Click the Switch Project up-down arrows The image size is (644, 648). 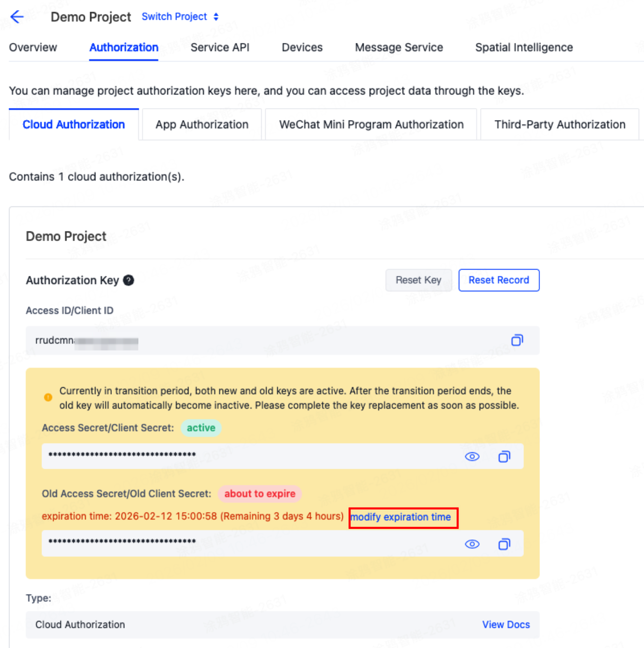pos(216,17)
